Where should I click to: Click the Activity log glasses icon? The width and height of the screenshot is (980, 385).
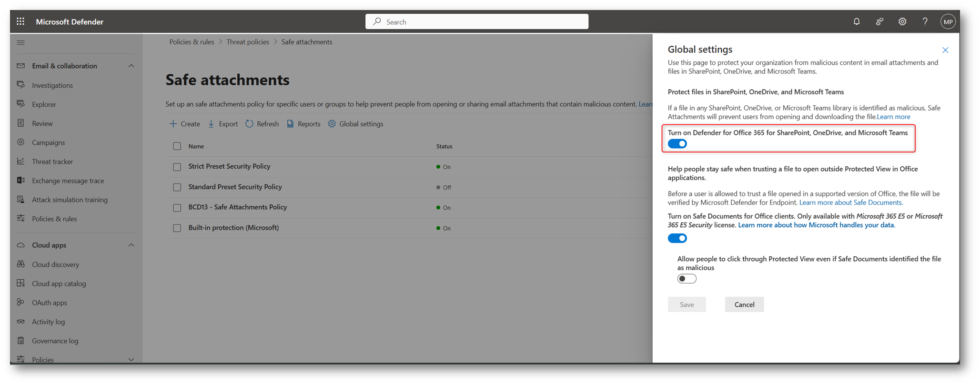tap(20, 321)
